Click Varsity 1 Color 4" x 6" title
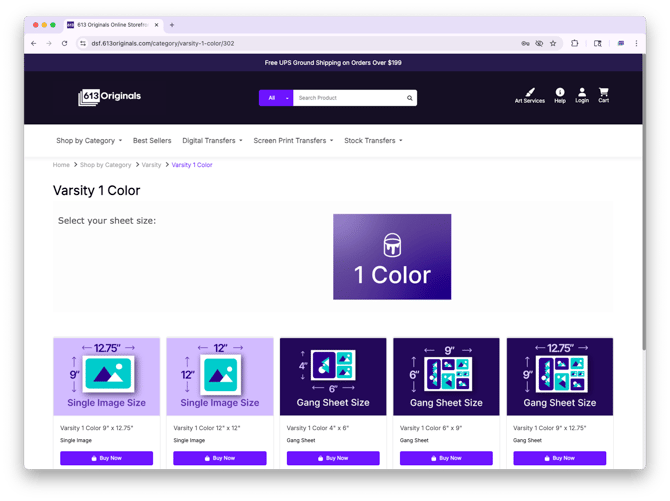The height and width of the screenshot is (501, 670). pos(318,428)
